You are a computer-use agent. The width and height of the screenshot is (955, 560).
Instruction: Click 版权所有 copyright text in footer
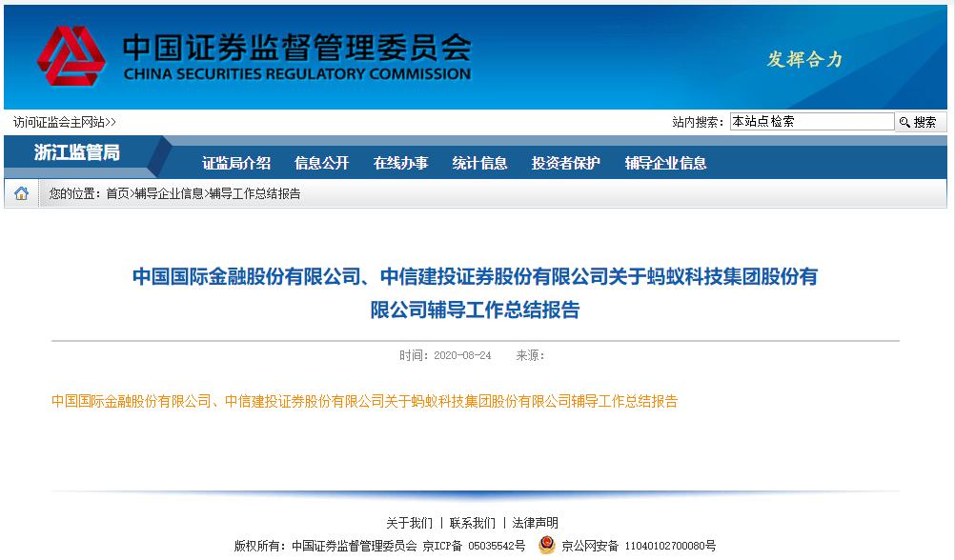tap(325, 546)
